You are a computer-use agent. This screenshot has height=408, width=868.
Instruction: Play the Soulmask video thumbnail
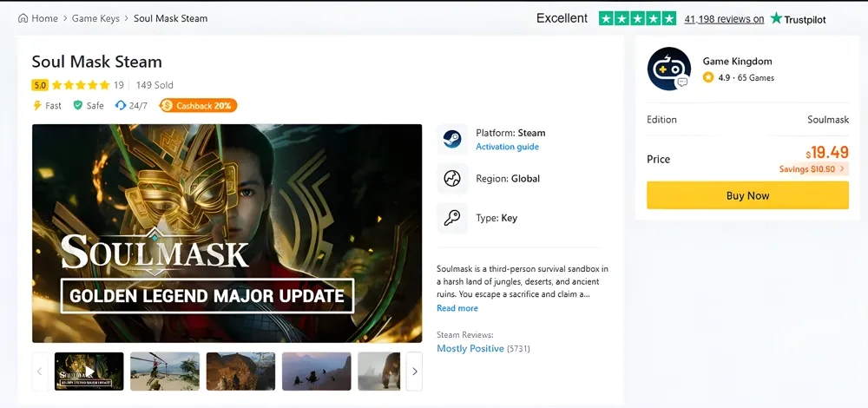point(89,372)
